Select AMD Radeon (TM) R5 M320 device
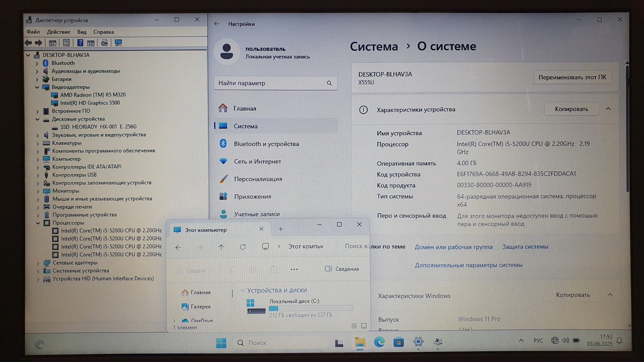The width and height of the screenshot is (644, 362). (93, 95)
